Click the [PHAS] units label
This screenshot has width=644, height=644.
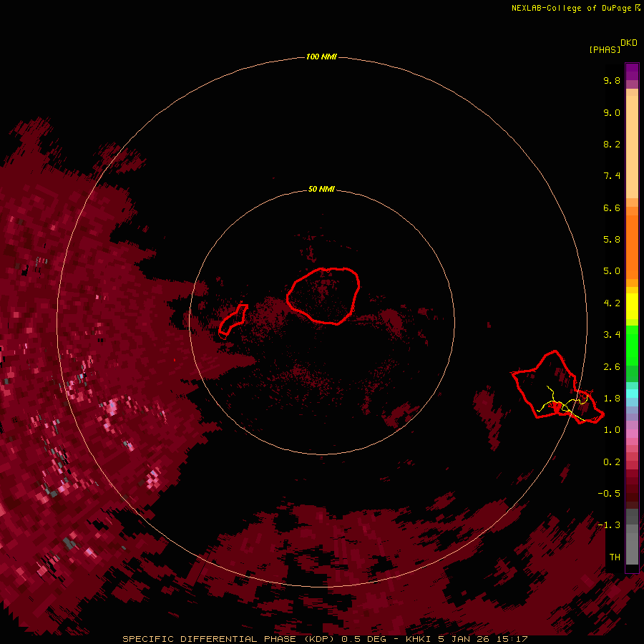click(x=605, y=49)
